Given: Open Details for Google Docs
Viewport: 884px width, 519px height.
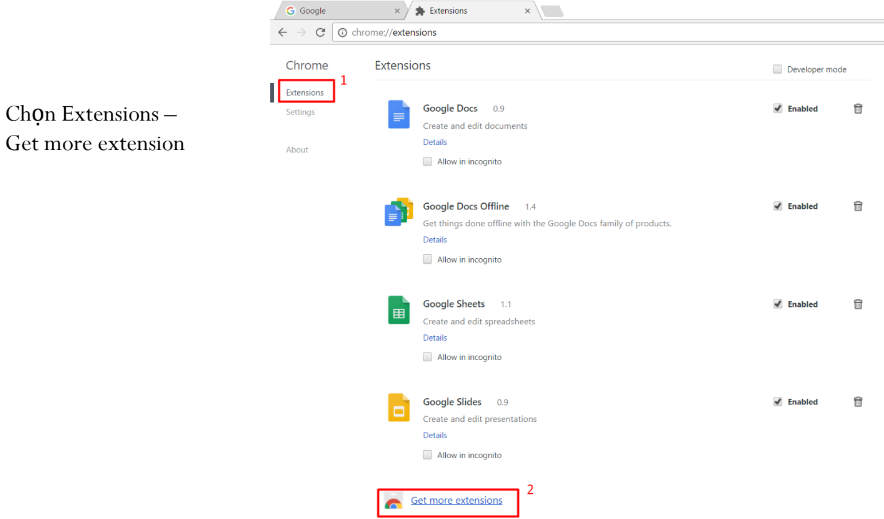Looking at the screenshot, I should (435, 142).
